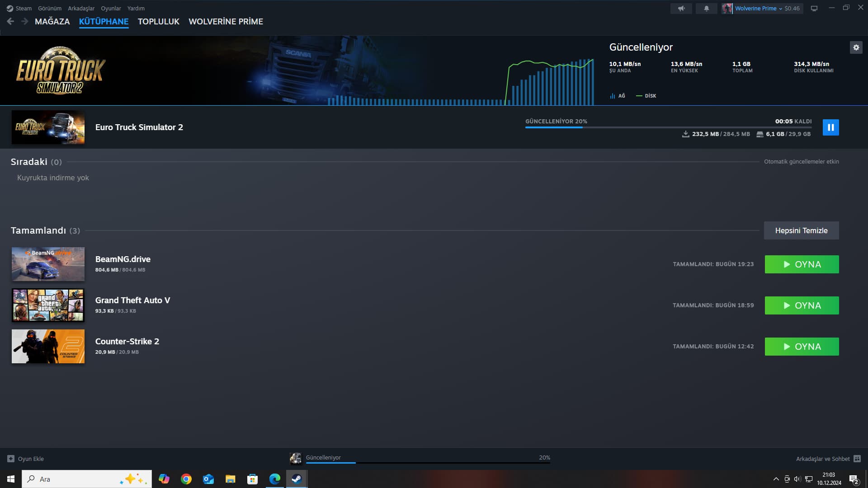
Task: Click the Big Picture mode monitor icon
Action: (x=814, y=8)
